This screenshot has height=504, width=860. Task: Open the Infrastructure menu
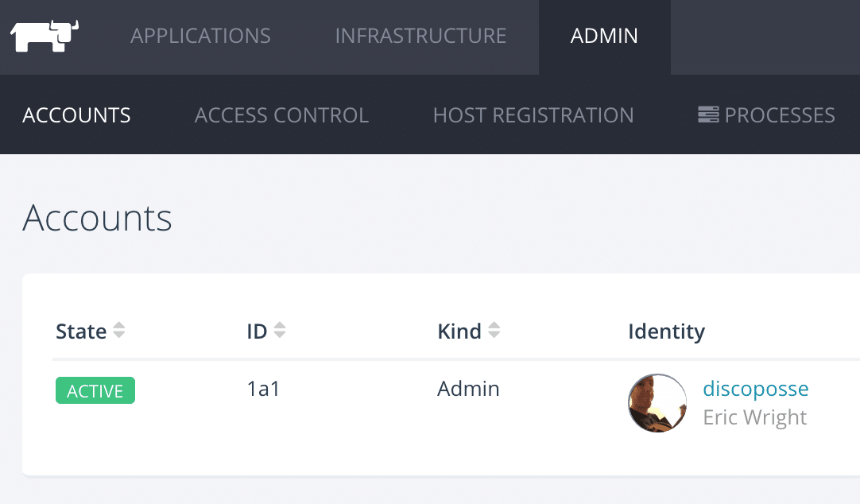(x=420, y=37)
